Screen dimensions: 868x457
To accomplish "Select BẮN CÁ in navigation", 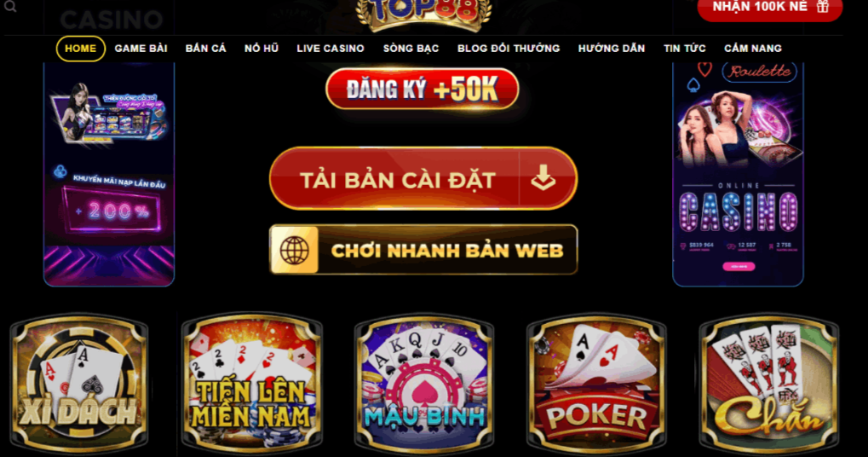I will [205, 49].
